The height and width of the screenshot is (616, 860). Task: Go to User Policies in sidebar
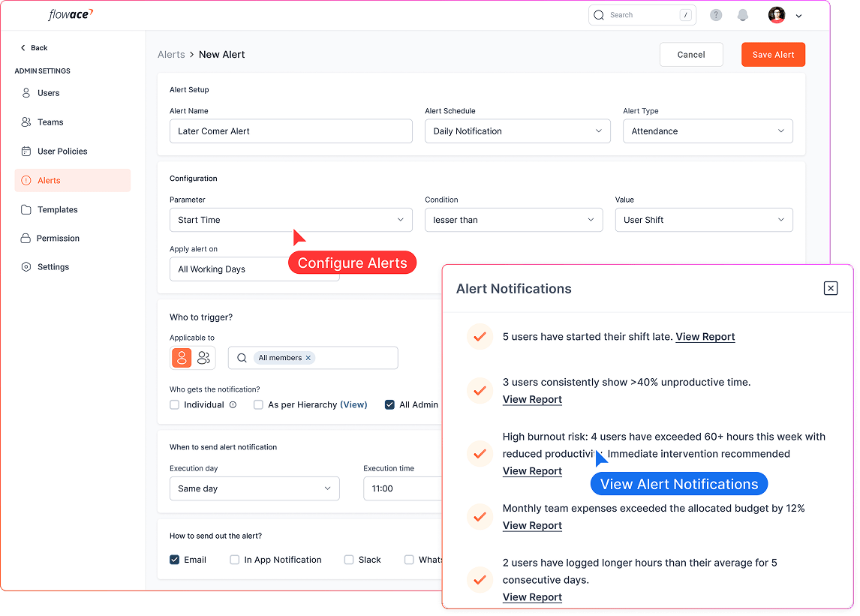coord(62,152)
